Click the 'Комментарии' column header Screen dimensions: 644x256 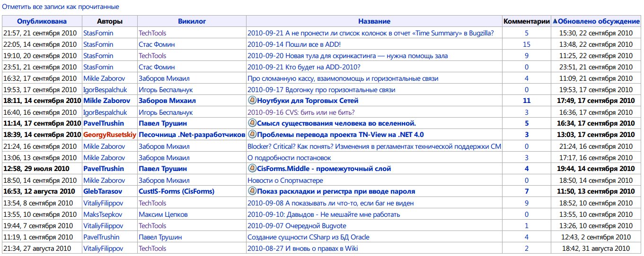click(x=527, y=21)
